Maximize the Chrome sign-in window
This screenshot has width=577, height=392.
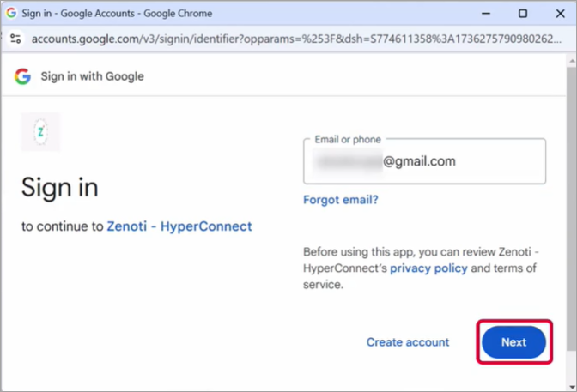point(523,14)
